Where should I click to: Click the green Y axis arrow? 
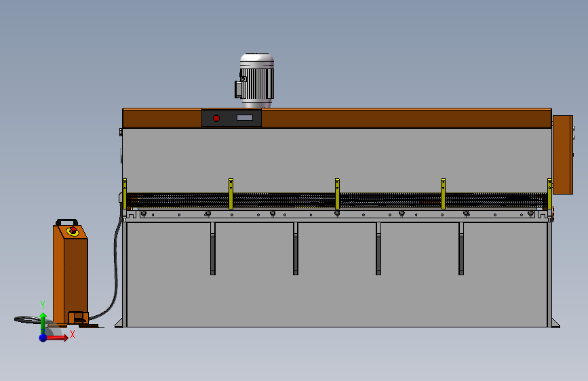pos(43,322)
